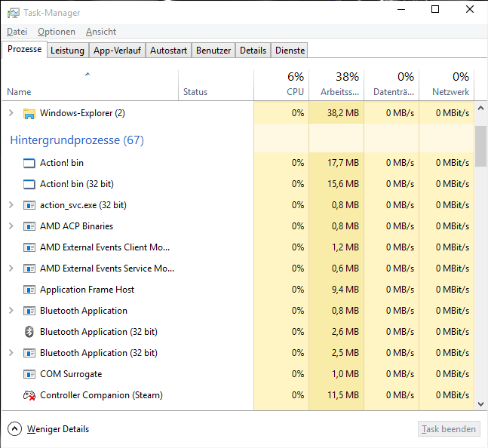This screenshot has width=488, height=448.
Task: Expand AMD External Events Service Module entry
Action: coord(11,268)
